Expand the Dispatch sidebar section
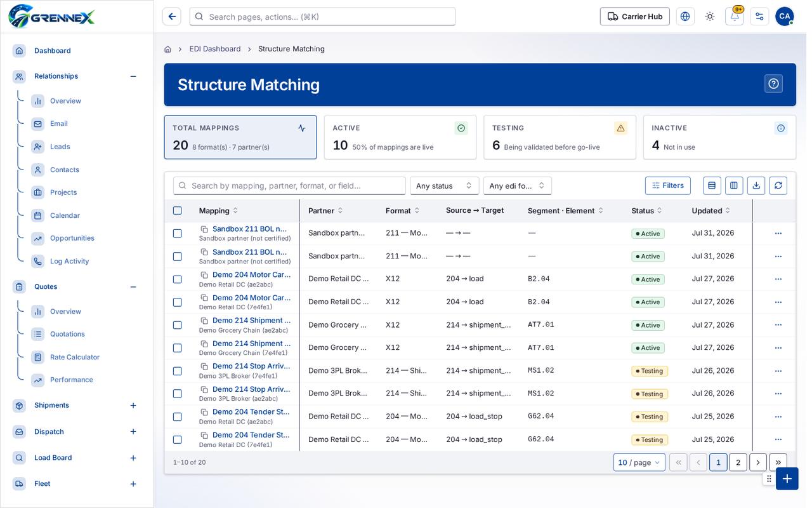 [133, 432]
